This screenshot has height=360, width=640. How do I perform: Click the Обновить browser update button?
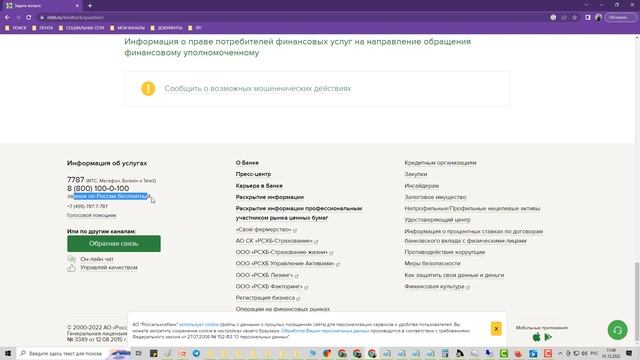click(620, 18)
